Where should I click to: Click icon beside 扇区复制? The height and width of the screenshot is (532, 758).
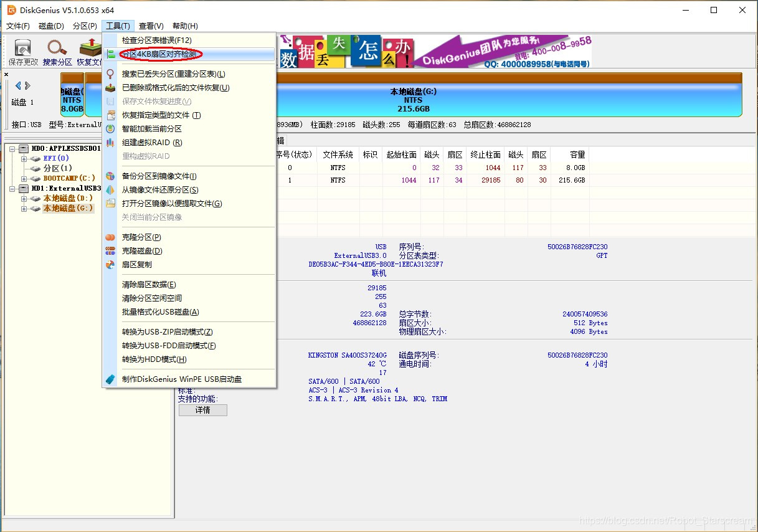(x=111, y=265)
